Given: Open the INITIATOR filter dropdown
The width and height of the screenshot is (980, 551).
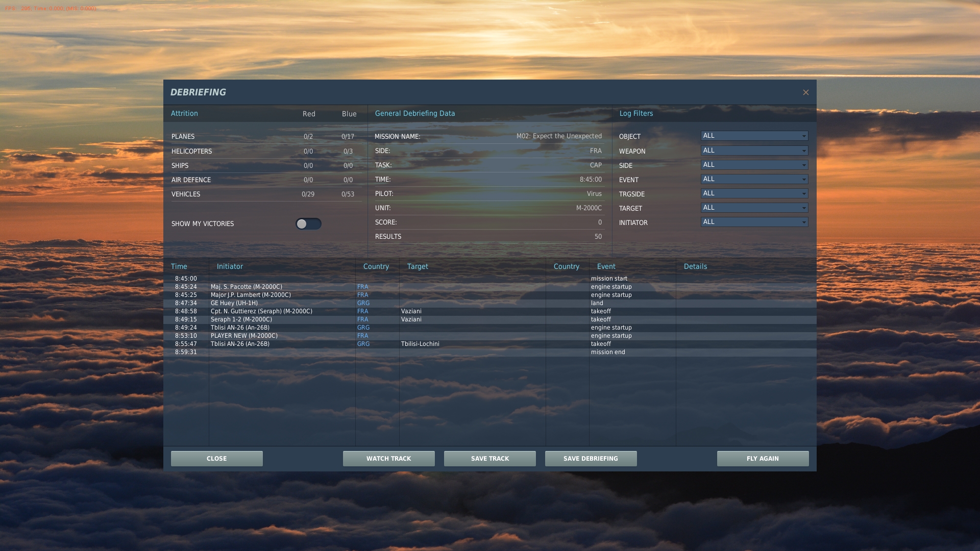Looking at the screenshot, I should coord(754,222).
